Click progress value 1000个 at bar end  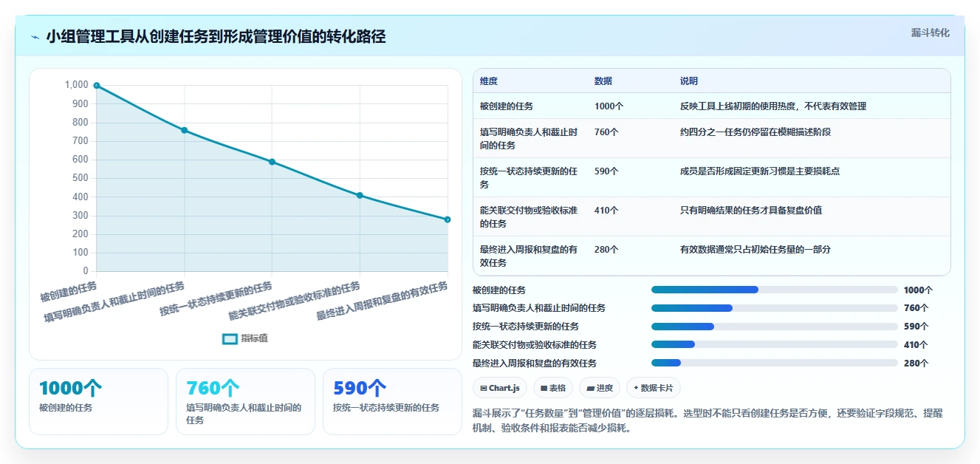click(x=919, y=290)
